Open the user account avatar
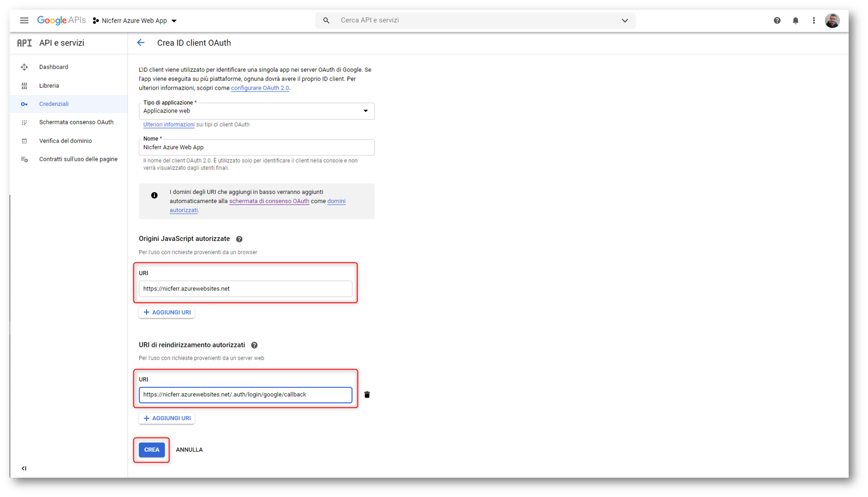The height and width of the screenshot is (497, 868). click(x=832, y=20)
